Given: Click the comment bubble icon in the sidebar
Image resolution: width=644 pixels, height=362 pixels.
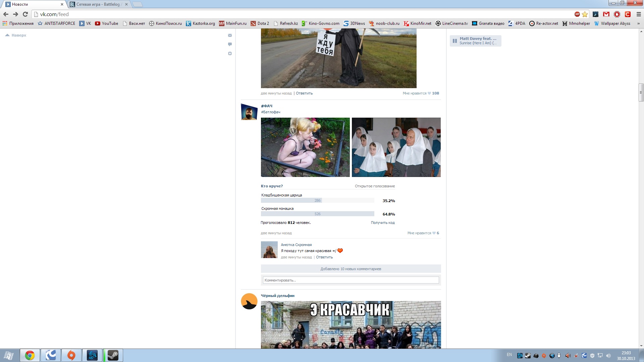Looking at the screenshot, I should [x=230, y=44].
